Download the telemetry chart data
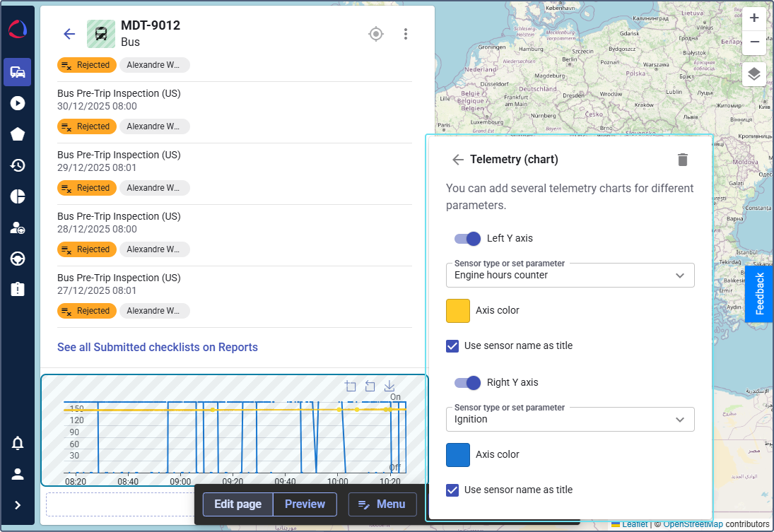Viewport: 774px width, 532px height. [389, 386]
